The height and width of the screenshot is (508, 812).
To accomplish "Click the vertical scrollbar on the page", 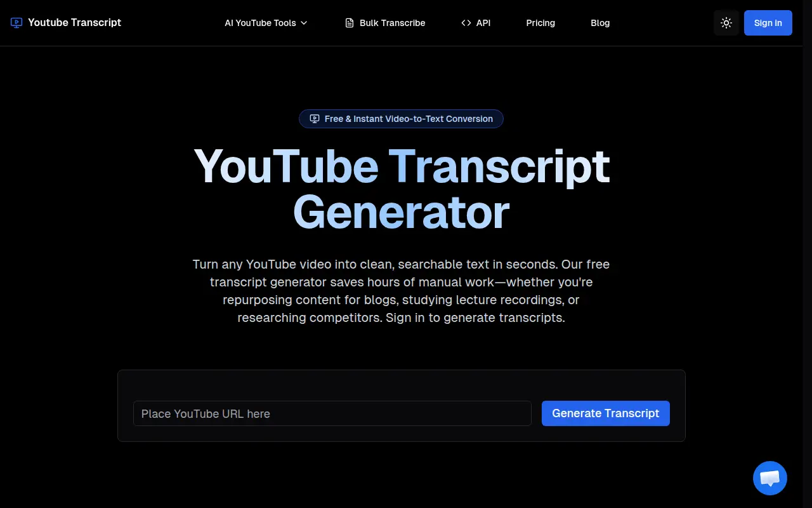I will pos(807,254).
